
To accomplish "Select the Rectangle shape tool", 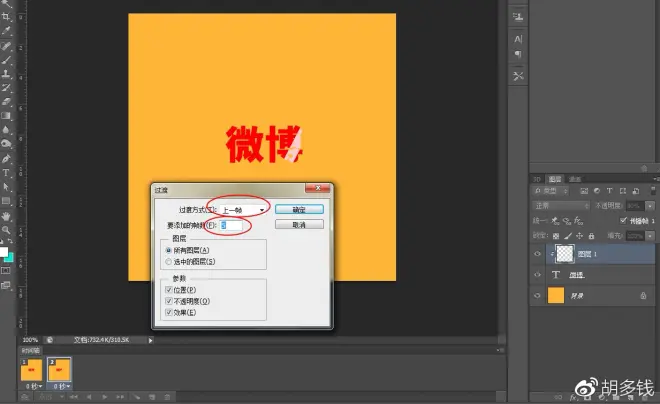I will pos(6,201).
